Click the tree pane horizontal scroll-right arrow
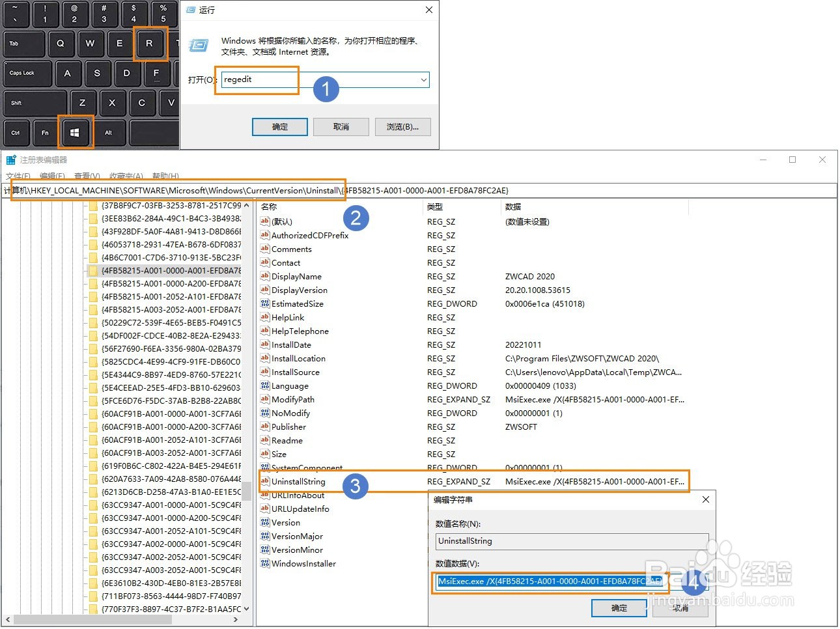 tap(236, 619)
